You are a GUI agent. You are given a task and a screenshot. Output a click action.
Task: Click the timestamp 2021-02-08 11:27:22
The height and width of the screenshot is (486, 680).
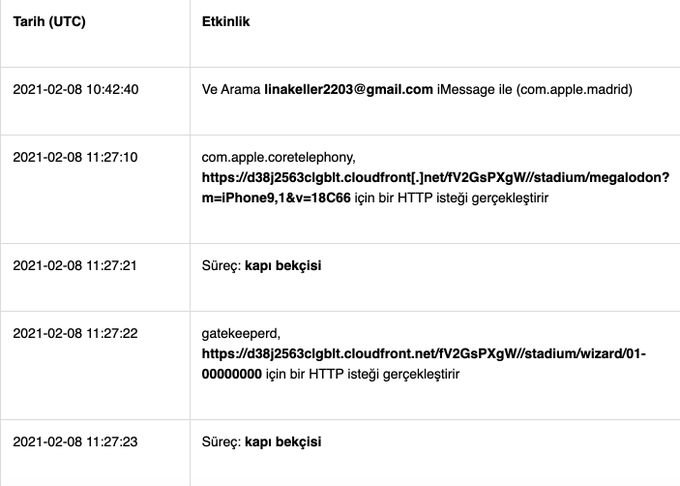75,333
